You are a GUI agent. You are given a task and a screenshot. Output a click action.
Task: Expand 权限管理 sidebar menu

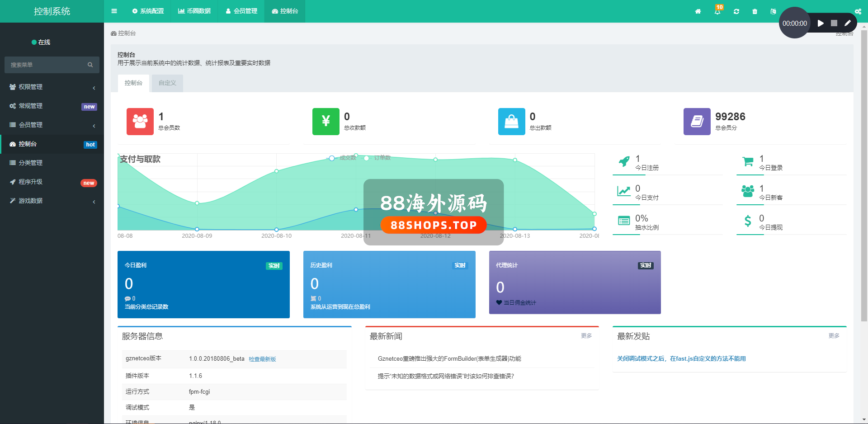52,87
